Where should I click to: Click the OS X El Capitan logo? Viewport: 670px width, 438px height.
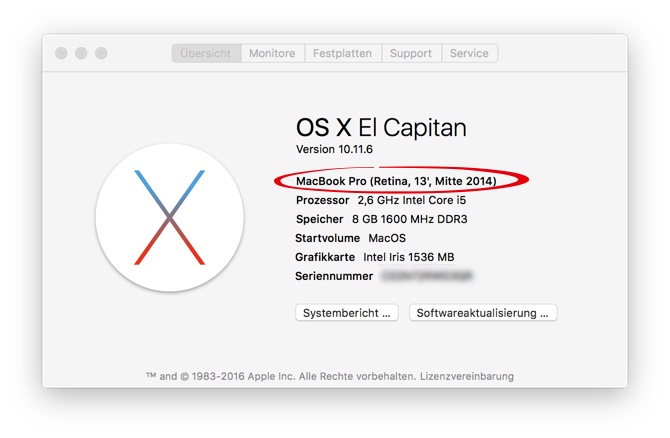(x=169, y=217)
